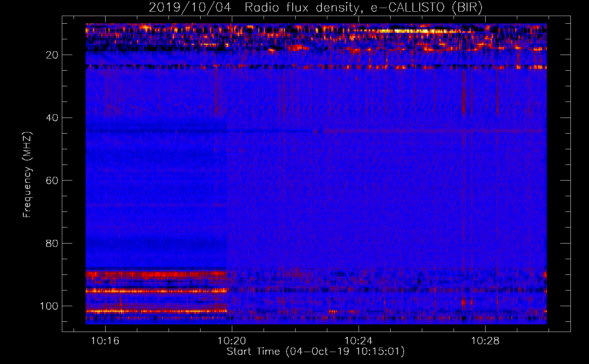
Task: Click the plot title '2019/10/04 Radio flux density'
Action: point(316,7)
